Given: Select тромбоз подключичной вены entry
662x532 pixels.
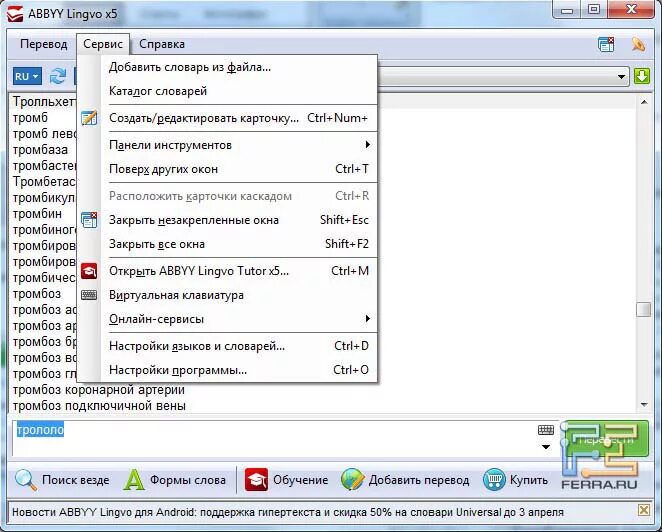Looking at the screenshot, I should pyautogui.click(x=99, y=406).
